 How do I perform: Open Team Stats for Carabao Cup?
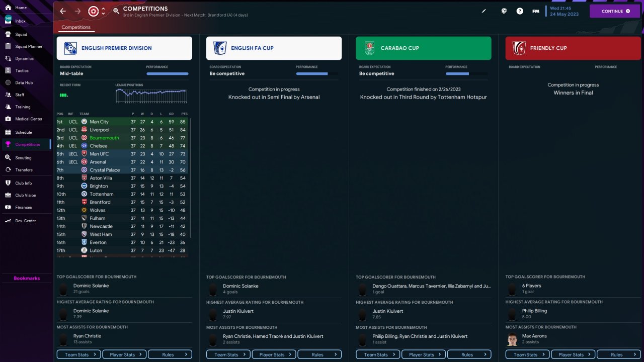tap(378, 354)
